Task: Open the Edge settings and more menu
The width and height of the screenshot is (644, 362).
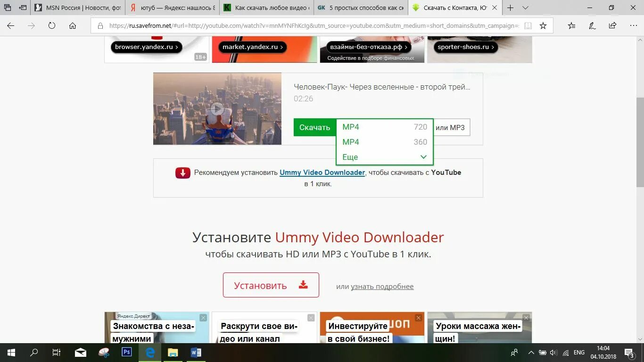Action: point(633,26)
